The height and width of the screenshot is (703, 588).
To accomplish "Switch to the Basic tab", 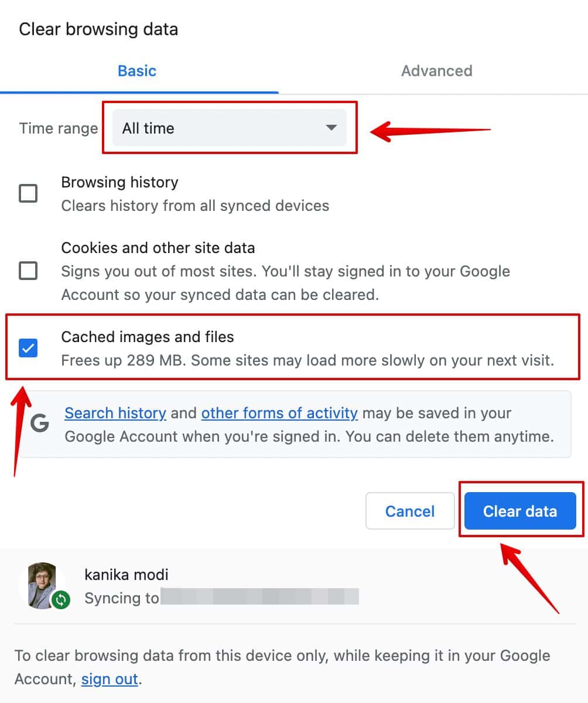I will pos(137,71).
